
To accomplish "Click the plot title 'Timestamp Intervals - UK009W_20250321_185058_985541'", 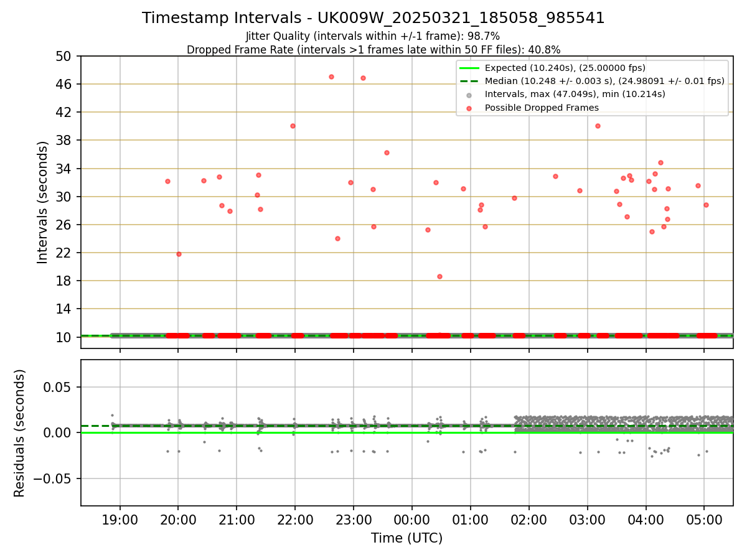I will tap(373, 18).
